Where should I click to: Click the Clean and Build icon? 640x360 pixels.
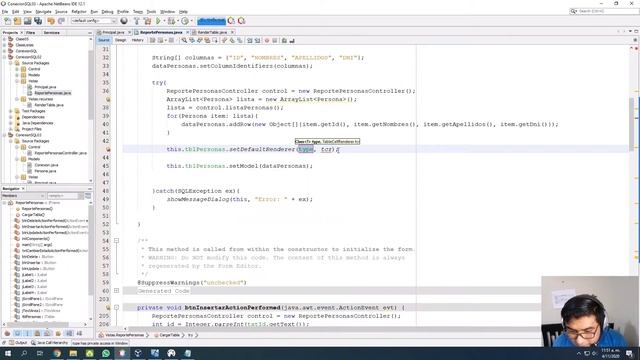(147, 21)
